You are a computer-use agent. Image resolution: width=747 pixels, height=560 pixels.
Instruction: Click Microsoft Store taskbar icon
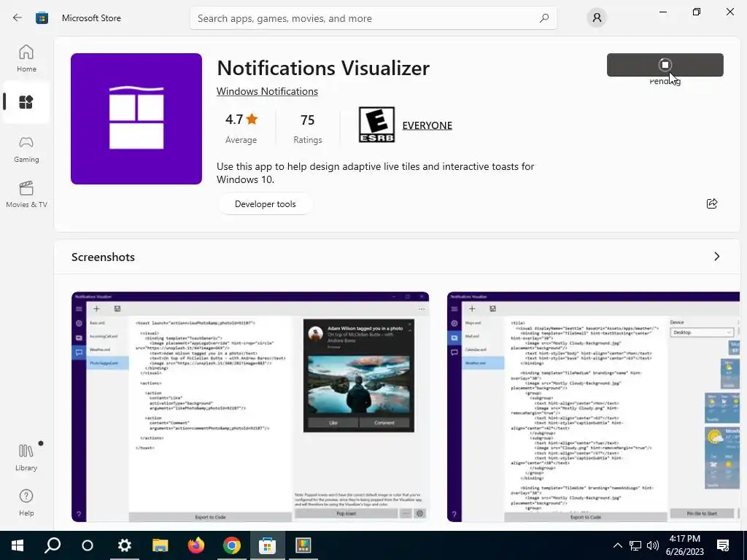(267, 545)
